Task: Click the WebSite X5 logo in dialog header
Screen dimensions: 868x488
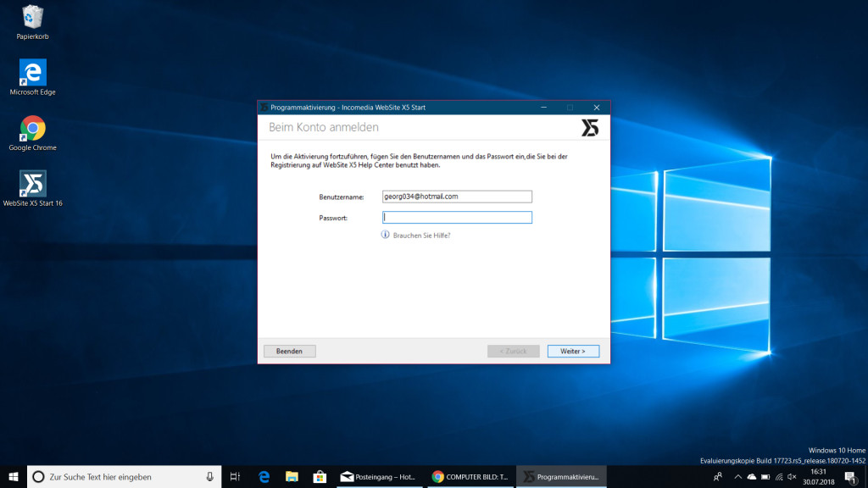Action: [x=590, y=128]
